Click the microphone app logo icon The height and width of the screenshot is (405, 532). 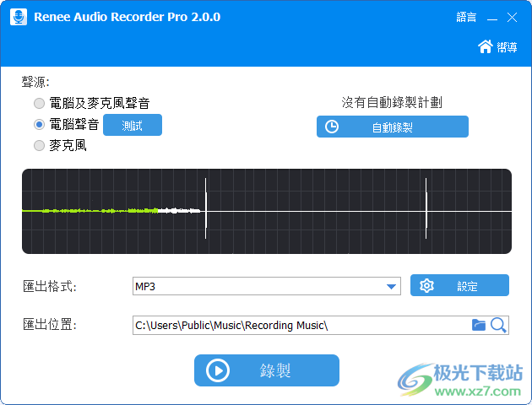pyautogui.click(x=19, y=17)
